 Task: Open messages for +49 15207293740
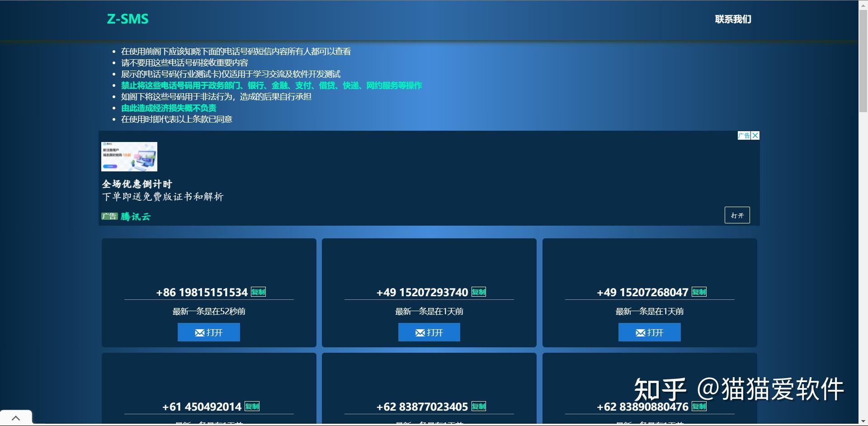429,332
